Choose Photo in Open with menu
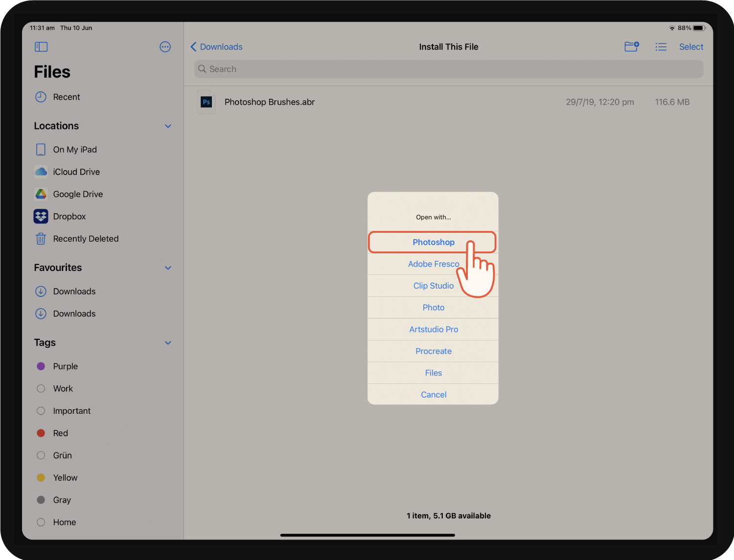Viewport: 734px width, 560px height. (433, 308)
